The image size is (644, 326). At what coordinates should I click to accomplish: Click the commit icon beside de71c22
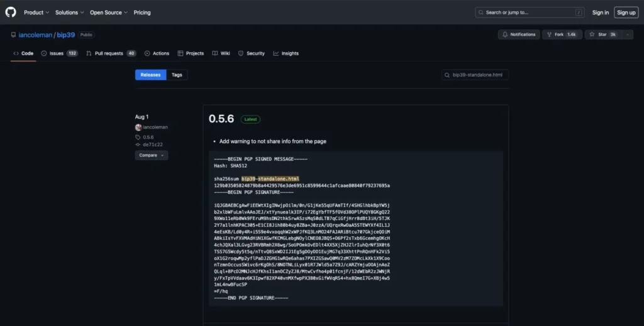pos(138,144)
